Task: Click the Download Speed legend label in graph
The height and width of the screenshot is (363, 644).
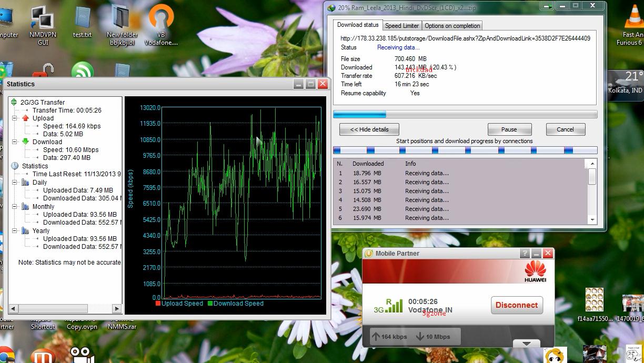Action: pos(238,304)
